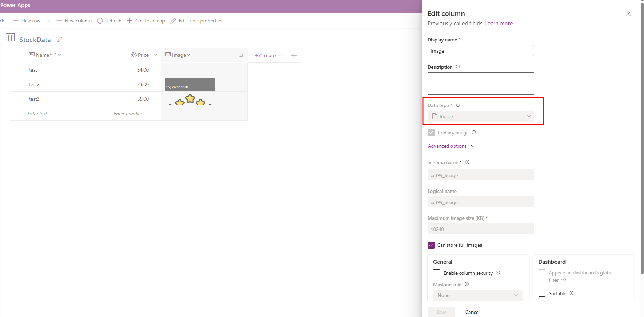Click the pencil icon next to StockData

(60, 39)
